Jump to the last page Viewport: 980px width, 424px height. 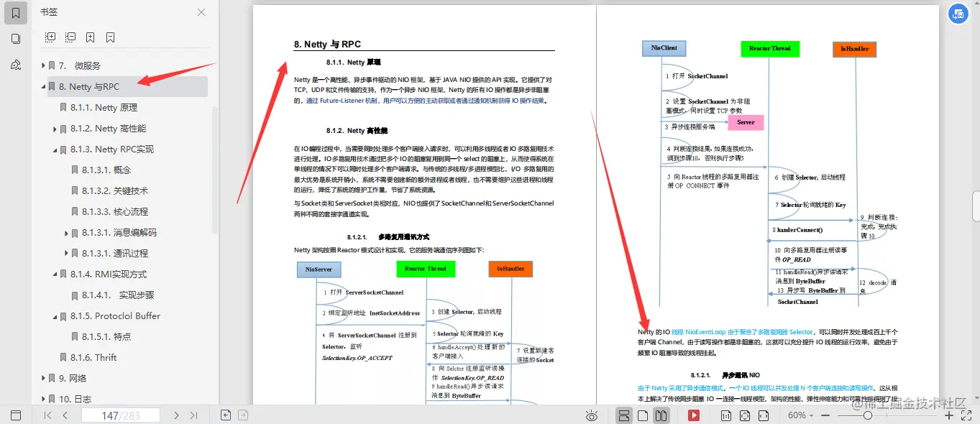(x=193, y=415)
